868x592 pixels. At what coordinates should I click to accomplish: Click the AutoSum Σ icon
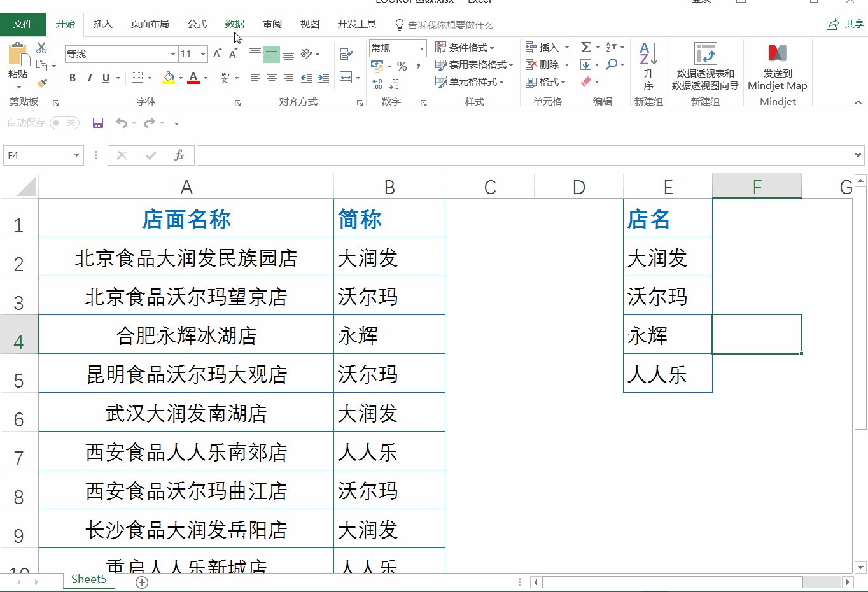tap(586, 46)
